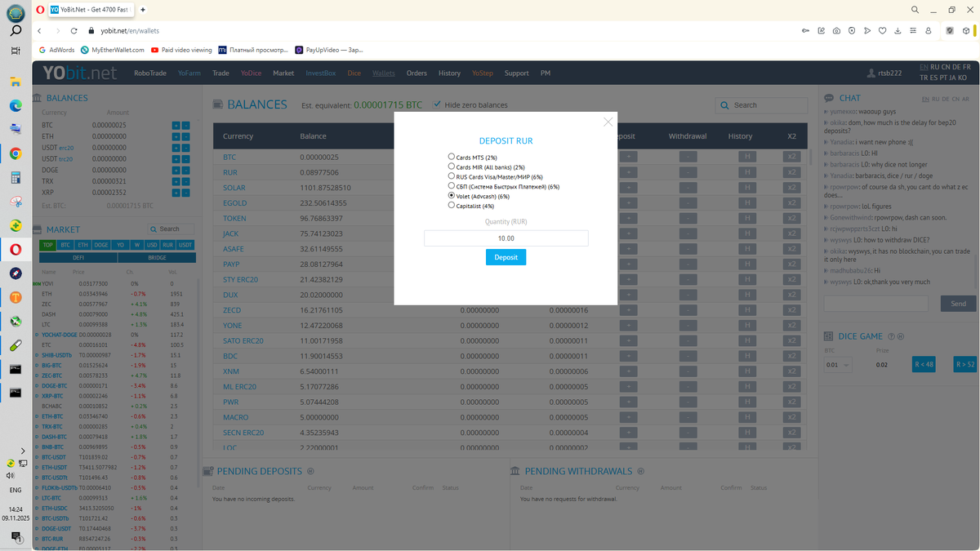
Task: Toggle Hide zero balances checkbox
Action: tap(437, 104)
